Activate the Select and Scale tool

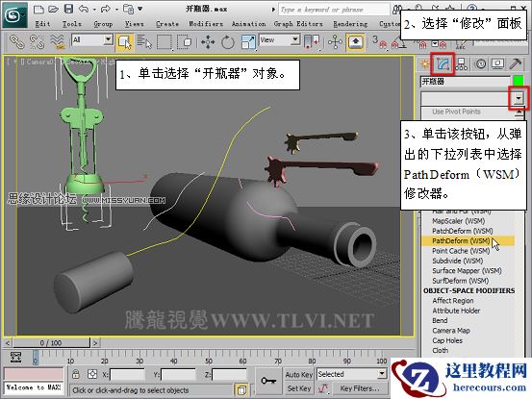tap(248, 42)
